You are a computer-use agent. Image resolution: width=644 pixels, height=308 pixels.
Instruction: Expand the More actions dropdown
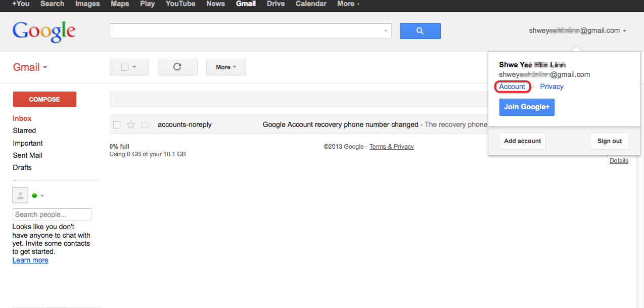226,67
